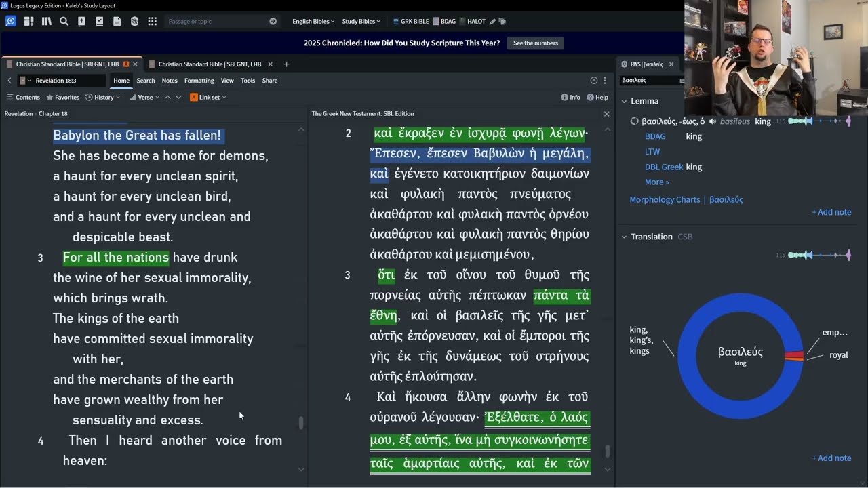
Task: Open the Logos home icon
Action: [11, 21]
